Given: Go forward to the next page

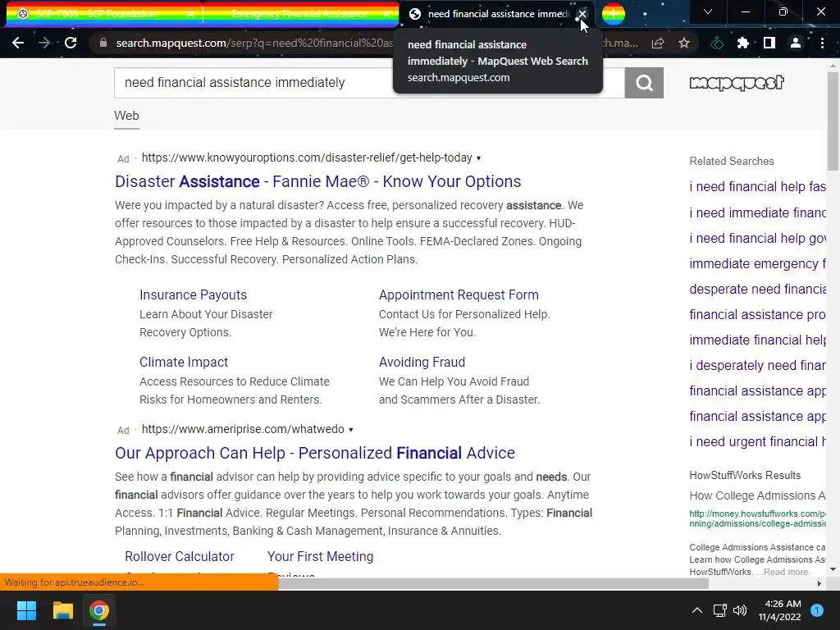Looking at the screenshot, I should pyautogui.click(x=44, y=43).
